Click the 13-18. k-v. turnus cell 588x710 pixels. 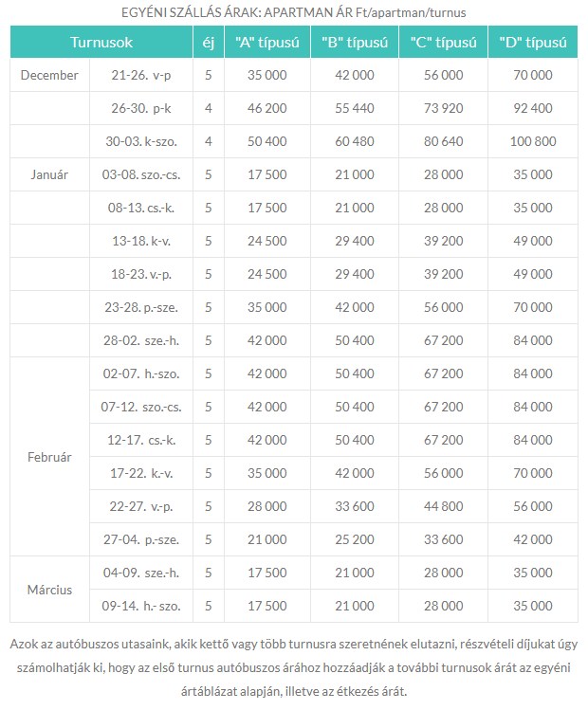142,241
